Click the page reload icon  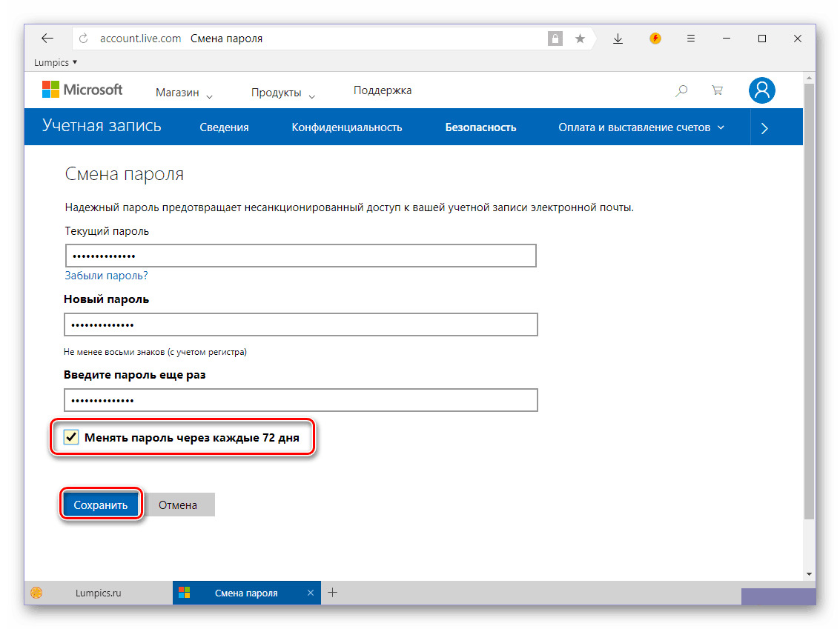click(84, 39)
